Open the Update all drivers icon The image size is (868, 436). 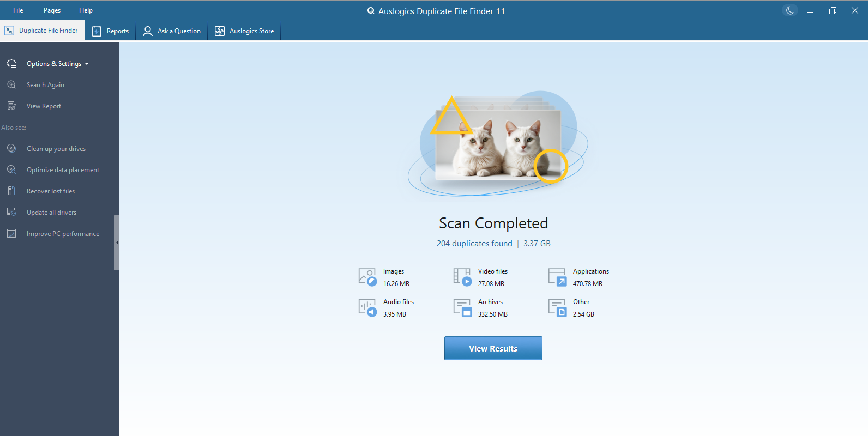click(x=11, y=213)
